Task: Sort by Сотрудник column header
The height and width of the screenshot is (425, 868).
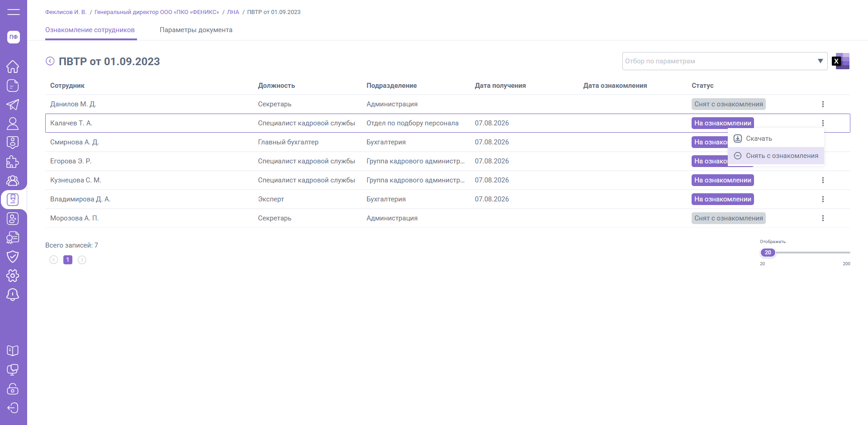Action: pos(67,86)
